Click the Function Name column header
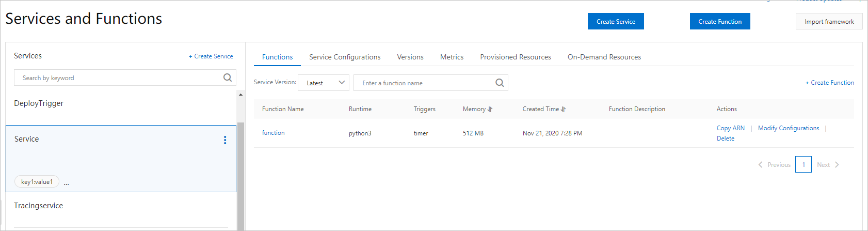 283,109
